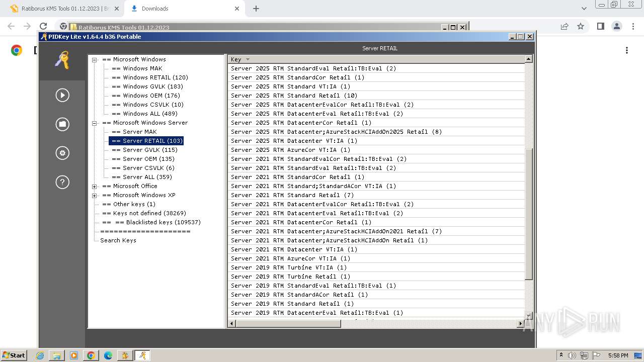Viewport: 644px width, 362px height.
Task: Click row Server 2021 RTM Datacenter;AzureStackHCIAddOn2021 Retail (7)
Action: point(376,231)
